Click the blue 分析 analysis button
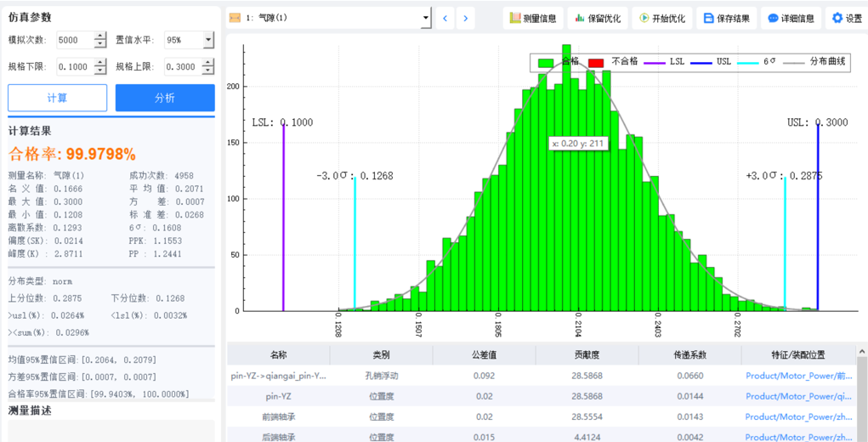The width and height of the screenshot is (868, 442). pyautogui.click(x=165, y=98)
